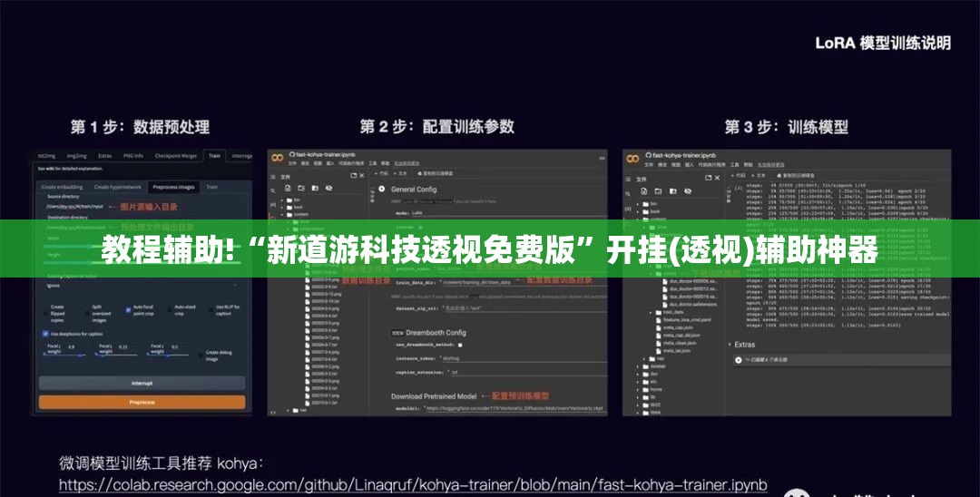The height and width of the screenshot is (497, 980).
Task: Open Colab logo in step 2 notebook
Action: (277, 158)
